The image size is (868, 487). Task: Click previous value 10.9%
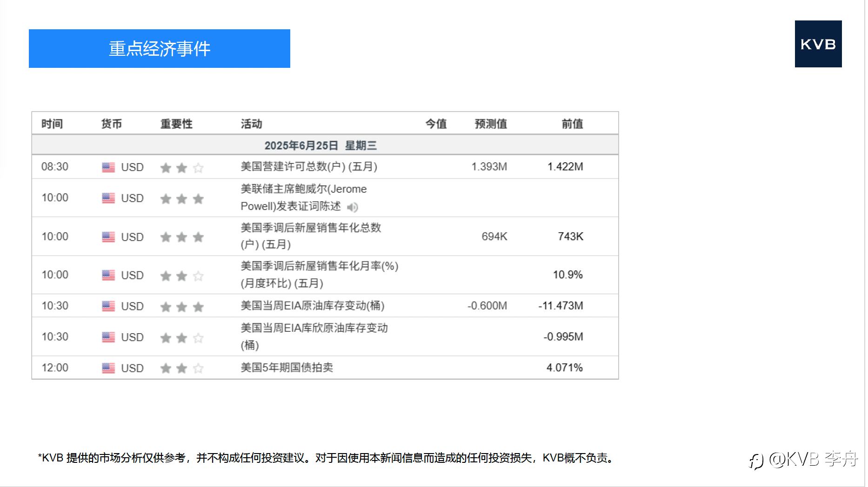pos(568,275)
